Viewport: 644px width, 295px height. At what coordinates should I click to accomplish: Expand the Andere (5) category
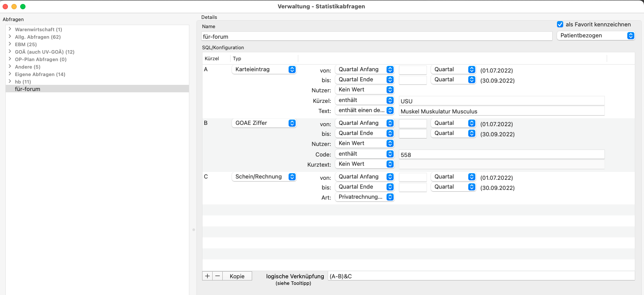(10, 66)
